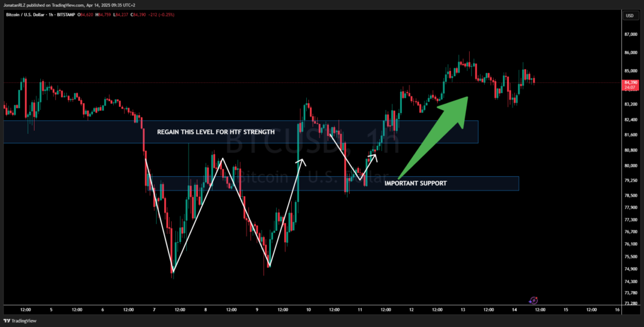Click the TradingView logo in bottom-left corner
Viewport: 644px width, 327px height.
20,321
